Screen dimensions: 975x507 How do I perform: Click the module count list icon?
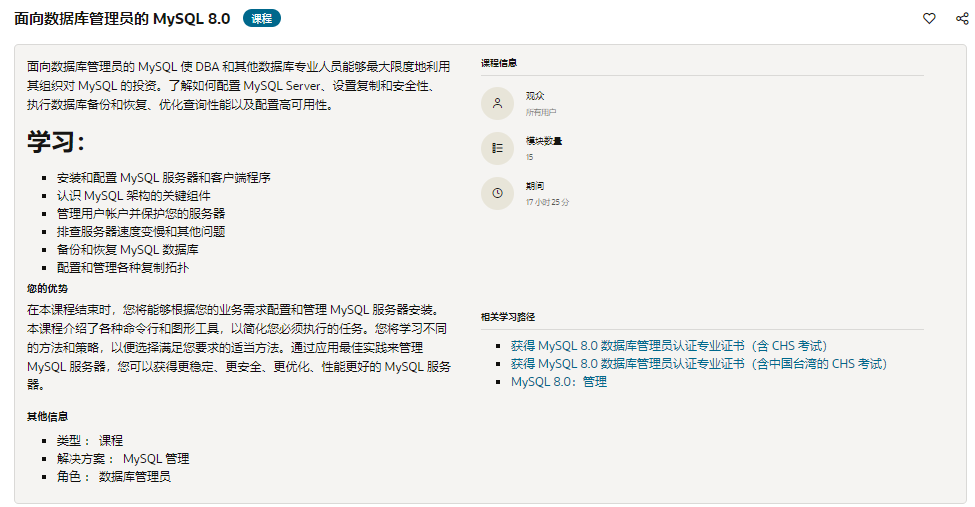[497, 148]
